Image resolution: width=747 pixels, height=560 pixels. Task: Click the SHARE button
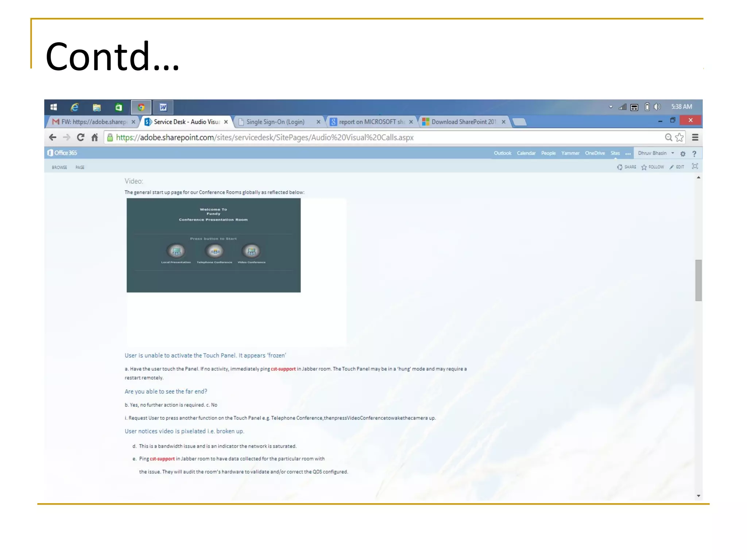point(627,167)
